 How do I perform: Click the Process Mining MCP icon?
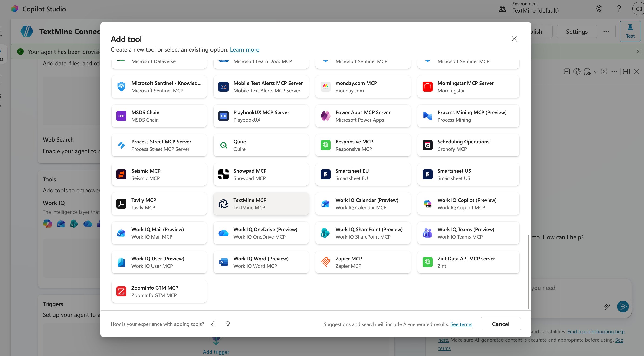pos(427,116)
